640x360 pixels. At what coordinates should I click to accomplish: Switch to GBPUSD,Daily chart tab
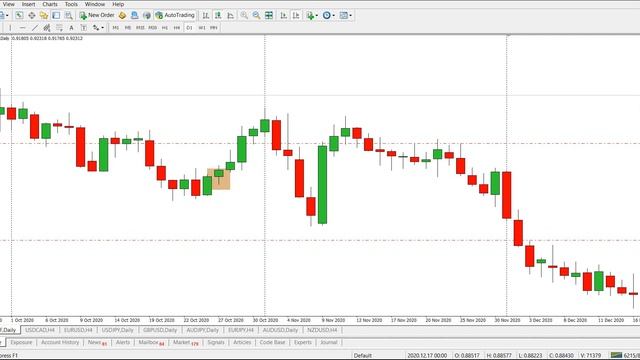160,330
